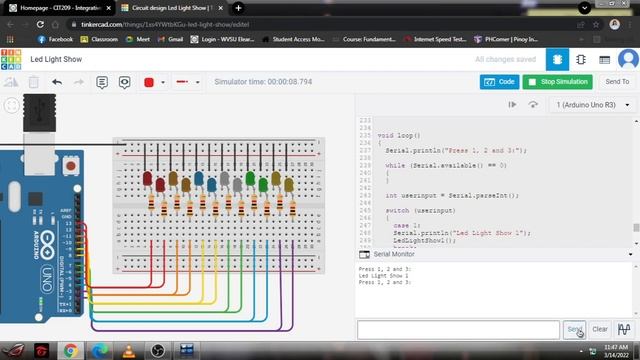640x360 pixels.
Task: Click the void loop() code line
Action: click(x=399, y=136)
